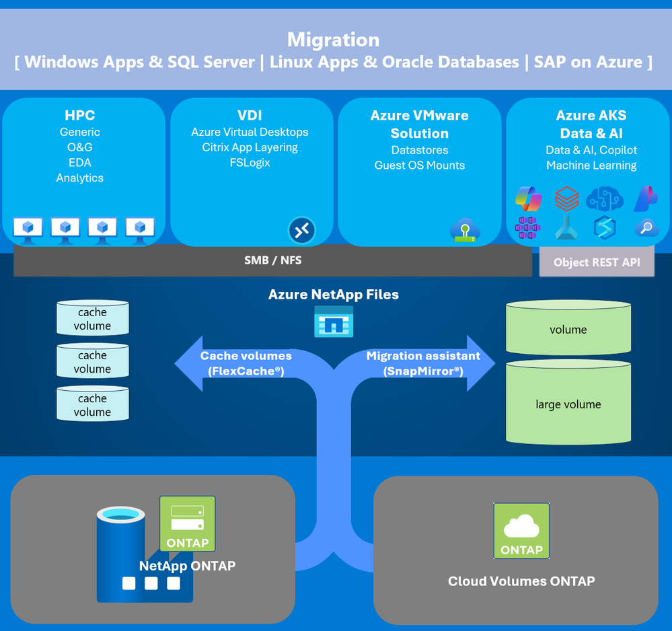The image size is (672, 631).
Task: Click the first HPC compute node icon
Action: (x=28, y=227)
